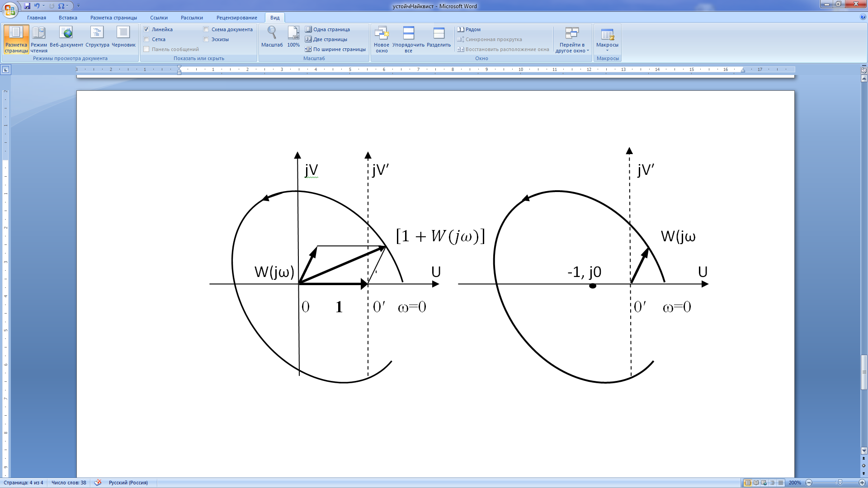
Task: Open the Рассылки tab
Action: pos(192,18)
